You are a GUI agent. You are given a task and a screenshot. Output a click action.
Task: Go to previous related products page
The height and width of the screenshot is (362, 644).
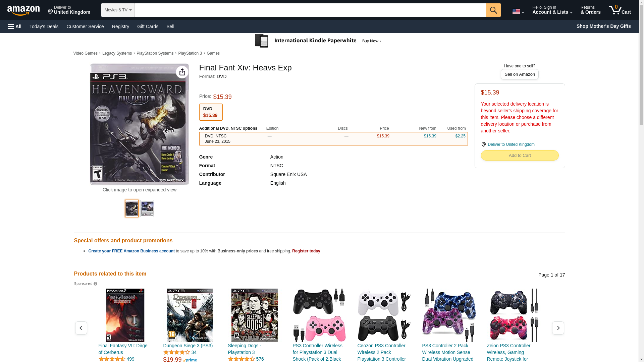(81, 328)
